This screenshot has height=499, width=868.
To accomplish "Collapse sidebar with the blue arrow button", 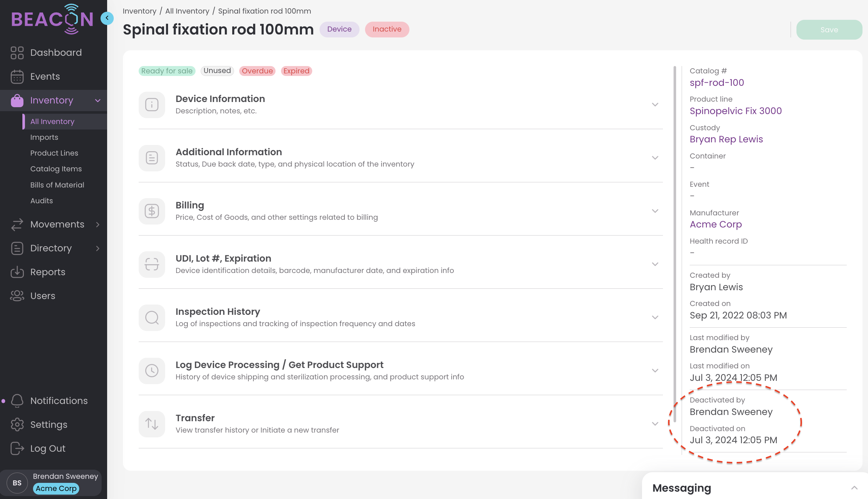I will pos(107,18).
